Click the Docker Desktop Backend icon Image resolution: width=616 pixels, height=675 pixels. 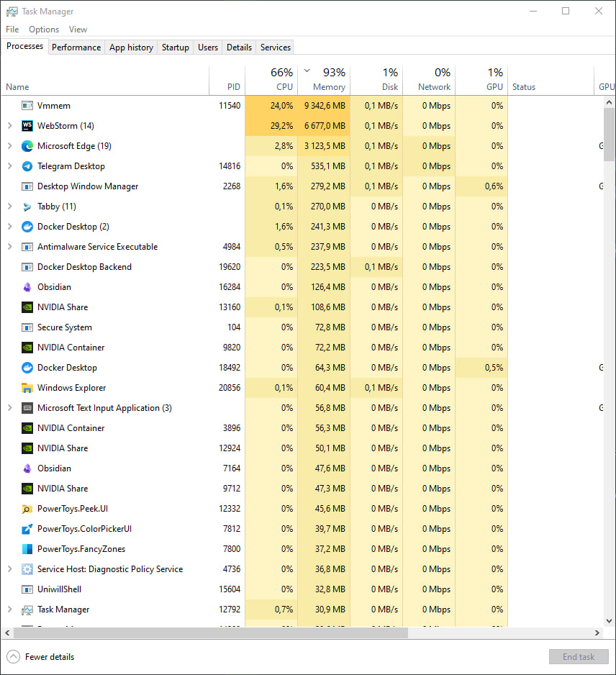(27, 267)
